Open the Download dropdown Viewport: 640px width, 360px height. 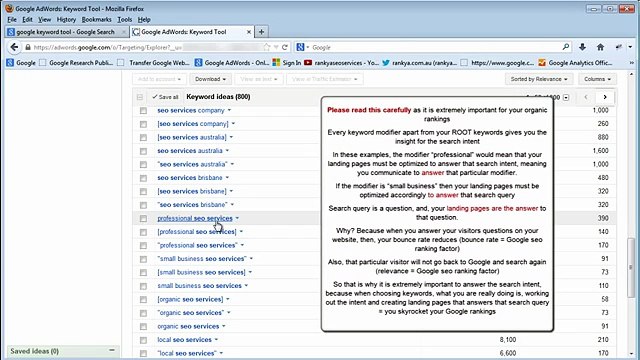(x=210, y=79)
